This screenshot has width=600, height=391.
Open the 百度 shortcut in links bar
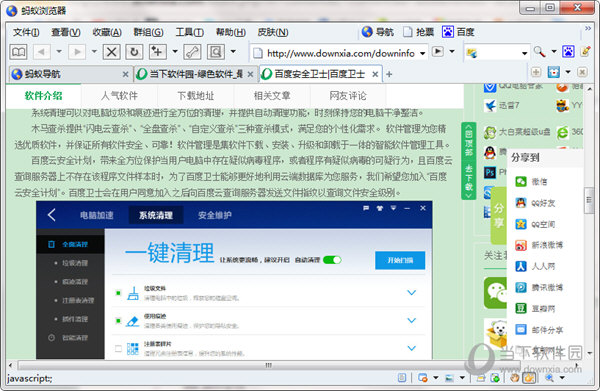click(x=458, y=32)
